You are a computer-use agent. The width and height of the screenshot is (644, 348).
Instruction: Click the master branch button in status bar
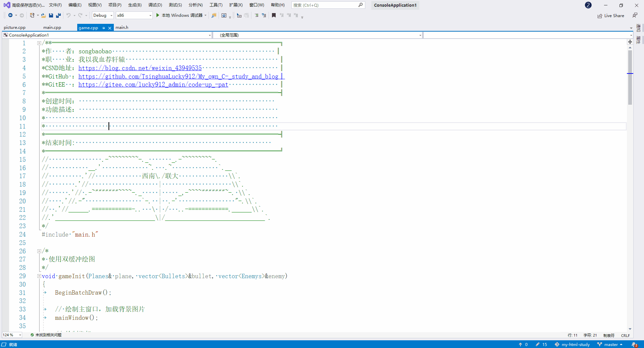[x=610, y=345]
